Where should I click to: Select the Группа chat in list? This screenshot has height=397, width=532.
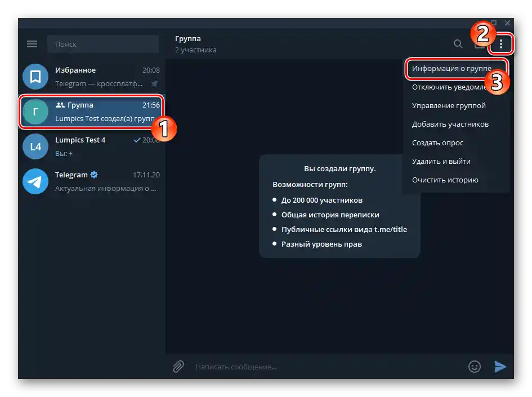click(92, 111)
